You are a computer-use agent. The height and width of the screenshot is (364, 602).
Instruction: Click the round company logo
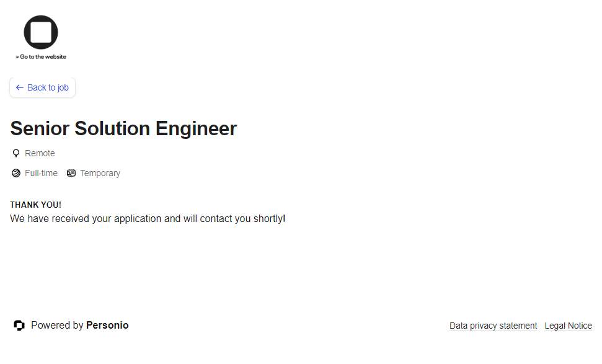[x=41, y=32]
